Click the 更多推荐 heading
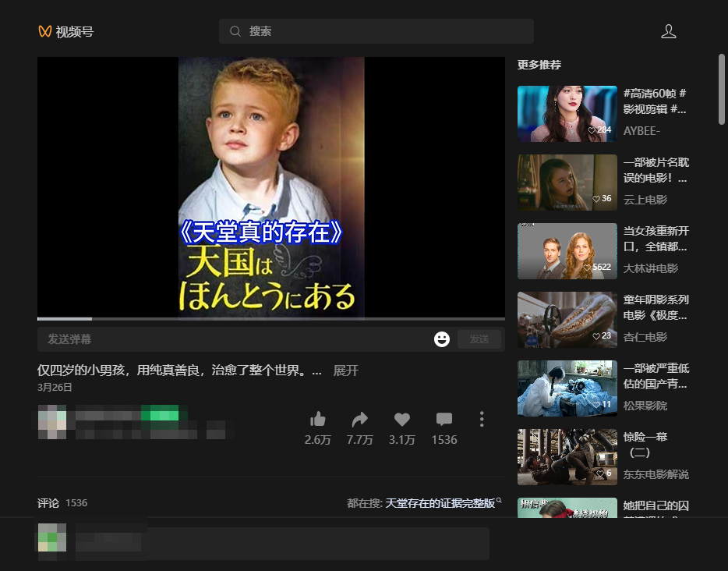This screenshot has width=728, height=571. (539, 65)
